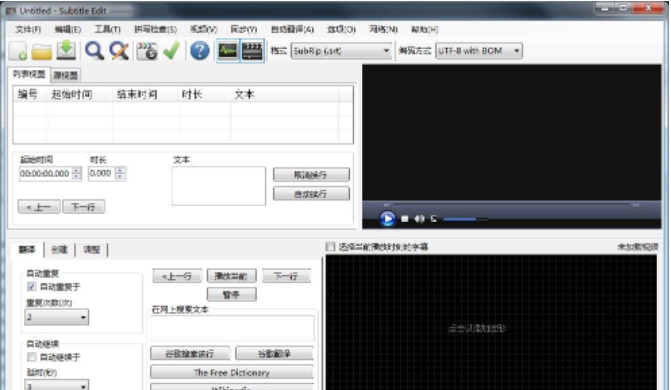The image size is (671, 390).
Task: Mute the video player speaker icon
Action: (x=419, y=219)
